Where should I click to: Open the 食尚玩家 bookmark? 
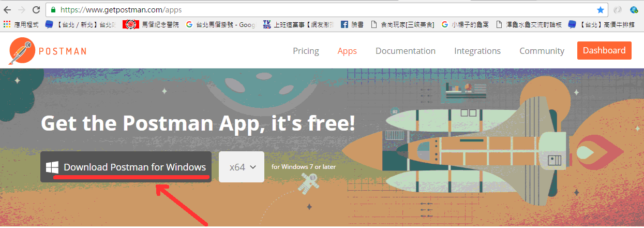point(402,24)
